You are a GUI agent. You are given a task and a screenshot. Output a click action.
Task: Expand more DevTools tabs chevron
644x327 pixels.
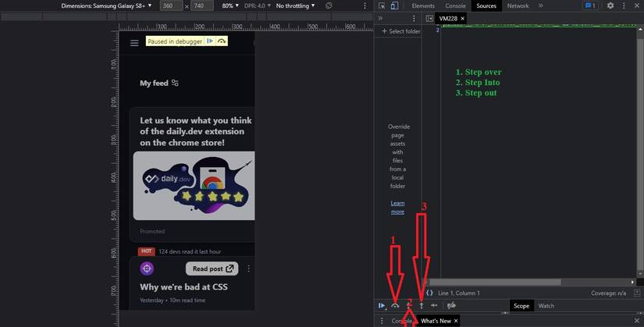[540, 5]
